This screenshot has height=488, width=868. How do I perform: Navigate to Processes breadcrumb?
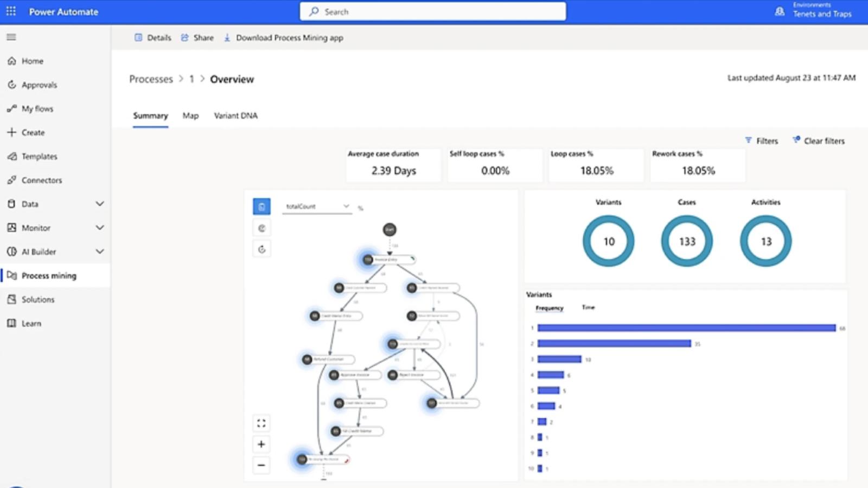pos(151,79)
